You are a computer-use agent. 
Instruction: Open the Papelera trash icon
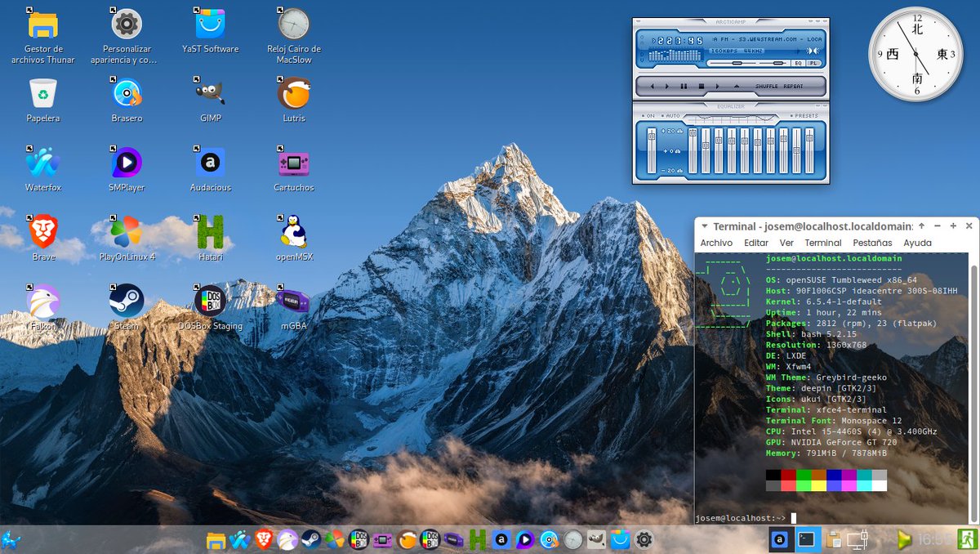pyautogui.click(x=42, y=100)
